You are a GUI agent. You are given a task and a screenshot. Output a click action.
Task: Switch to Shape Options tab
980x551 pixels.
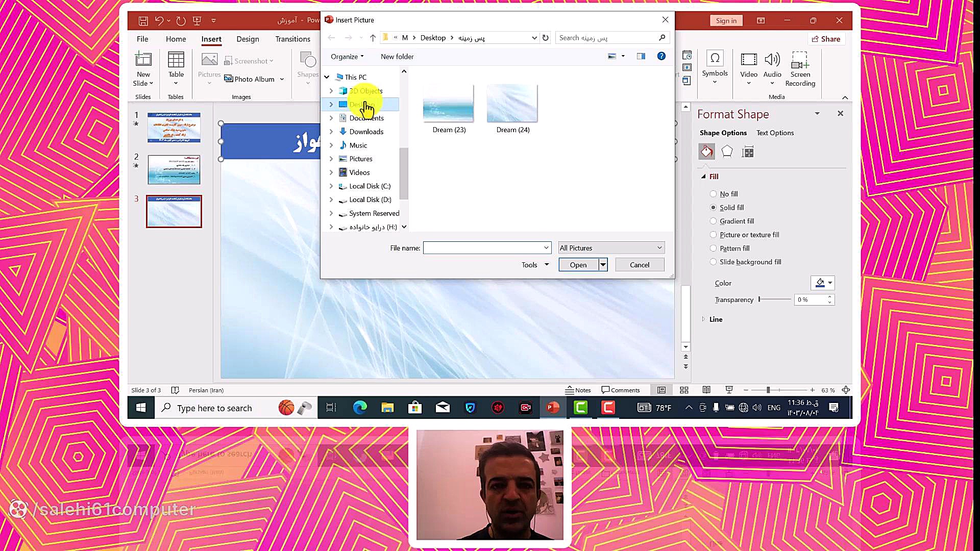click(723, 133)
